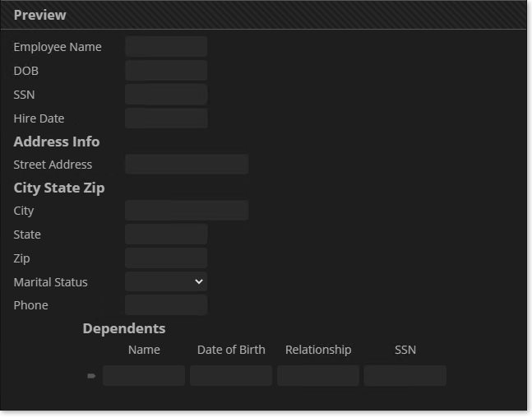Click the dependent Relationship cell
The width and height of the screenshot is (532, 418).
318,376
